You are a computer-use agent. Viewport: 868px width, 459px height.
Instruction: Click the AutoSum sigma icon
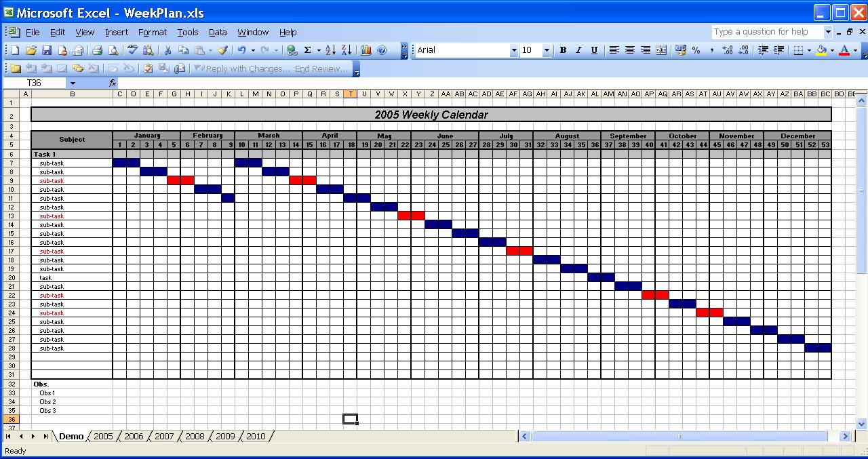pos(308,50)
